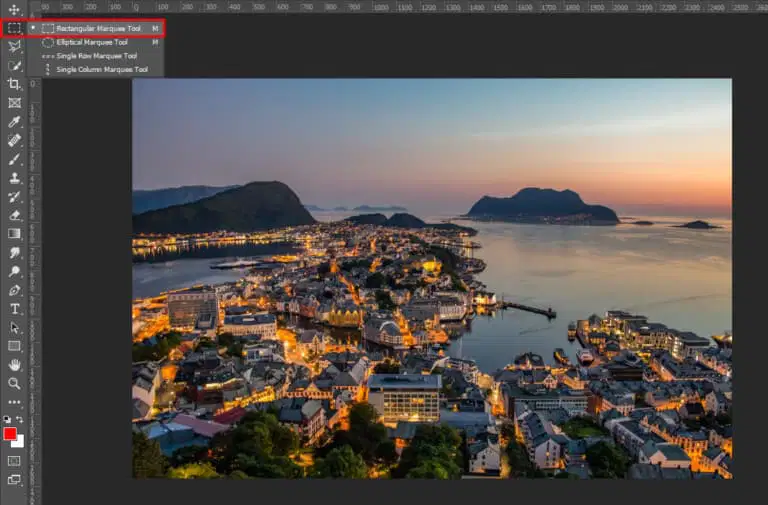Image resolution: width=768 pixels, height=505 pixels.
Task: Select the Pen tool
Action: click(x=14, y=290)
